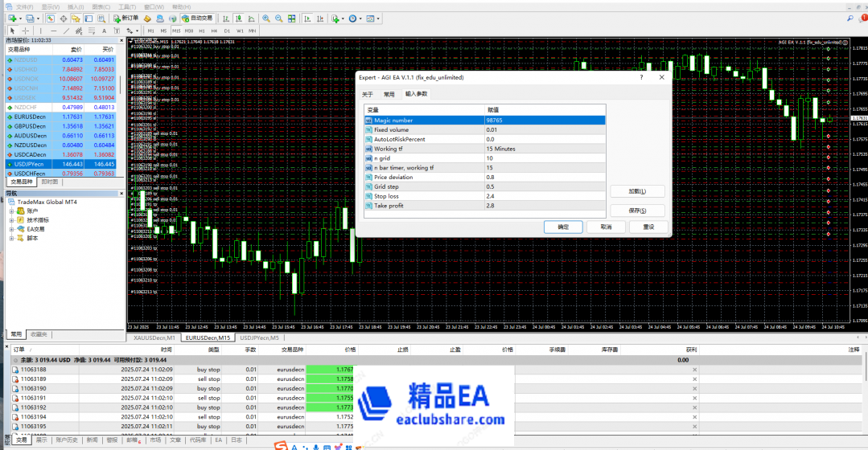
Task: Open the USDJPYecn,M5 chart tab
Action: [x=259, y=337]
